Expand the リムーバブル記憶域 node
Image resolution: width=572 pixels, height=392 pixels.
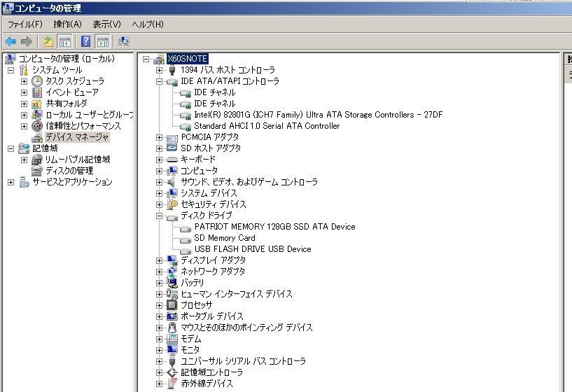[x=24, y=160]
